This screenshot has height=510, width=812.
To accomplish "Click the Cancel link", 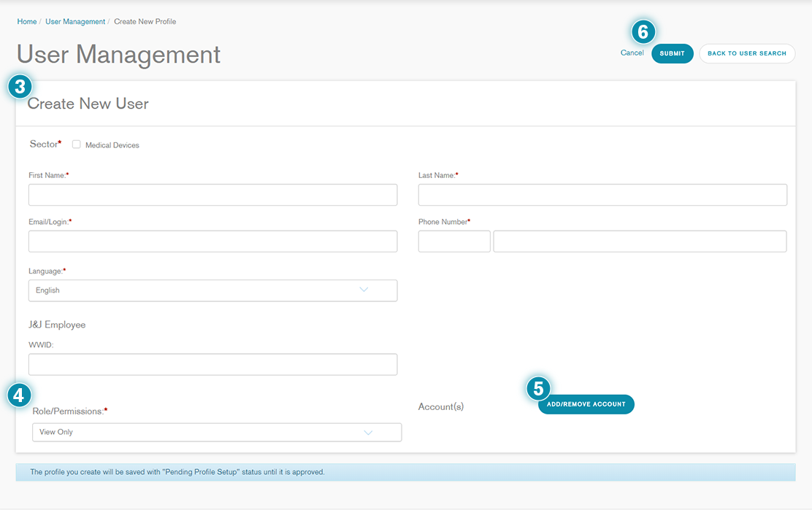I will pos(632,53).
